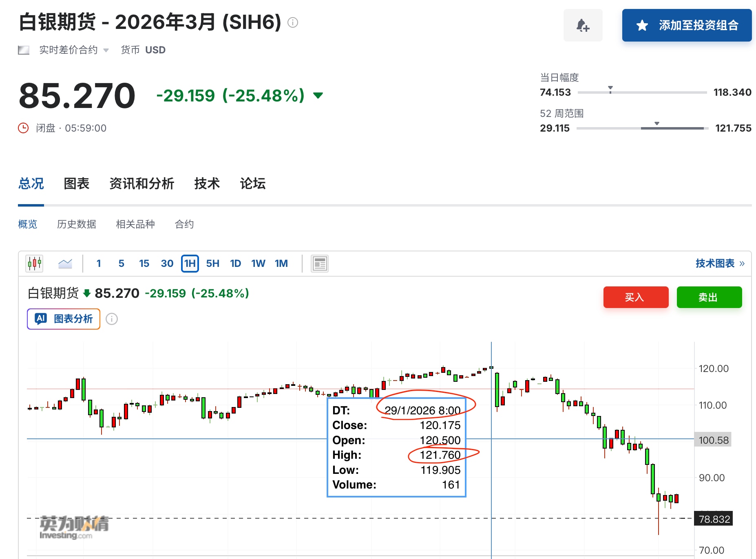Click the news events overlay icon beside timeframes
The height and width of the screenshot is (559, 756).
320,263
